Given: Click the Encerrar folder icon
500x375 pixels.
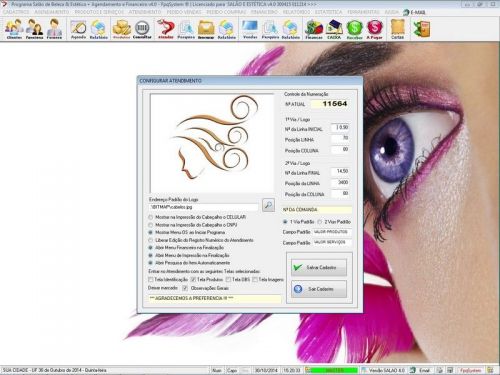Looking at the screenshot, I should [x=206, y=29].
